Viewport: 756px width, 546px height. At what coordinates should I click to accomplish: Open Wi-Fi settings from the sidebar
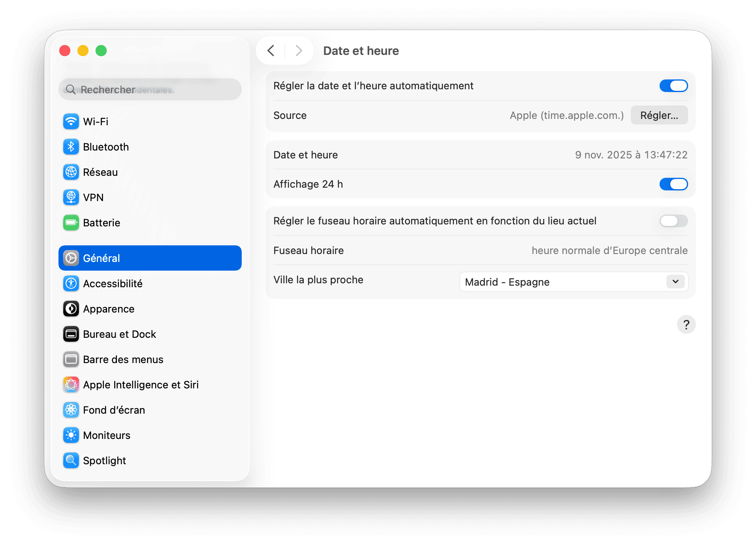(x=71, y=121)
